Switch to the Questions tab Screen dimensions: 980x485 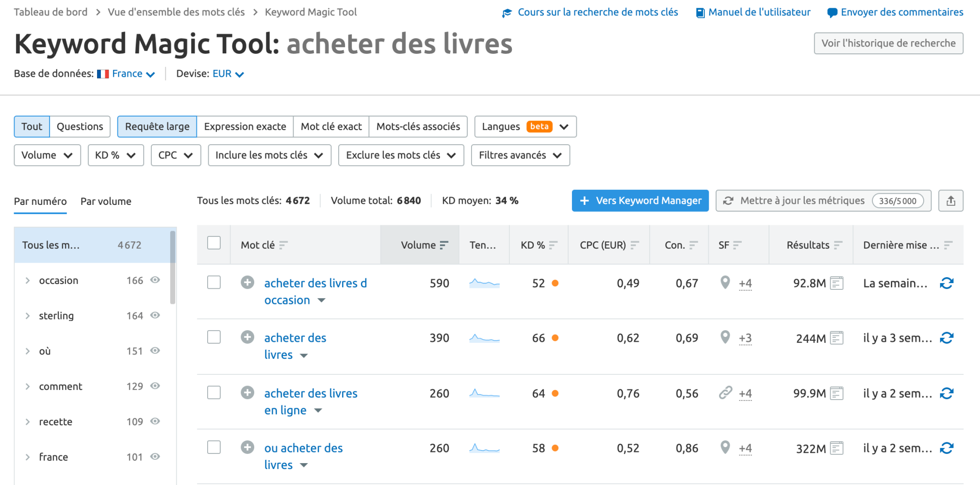pos(80,126)
